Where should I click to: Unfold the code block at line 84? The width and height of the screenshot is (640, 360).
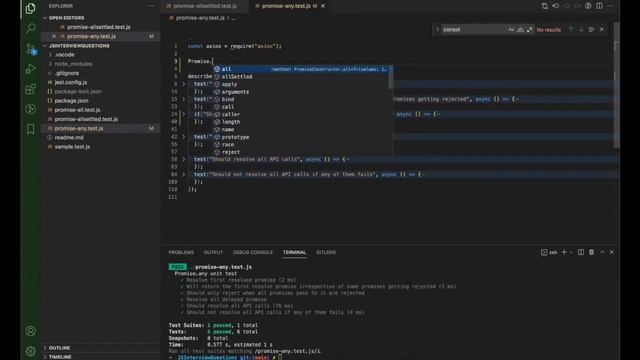pyautogui.click(x=184, y=174)
